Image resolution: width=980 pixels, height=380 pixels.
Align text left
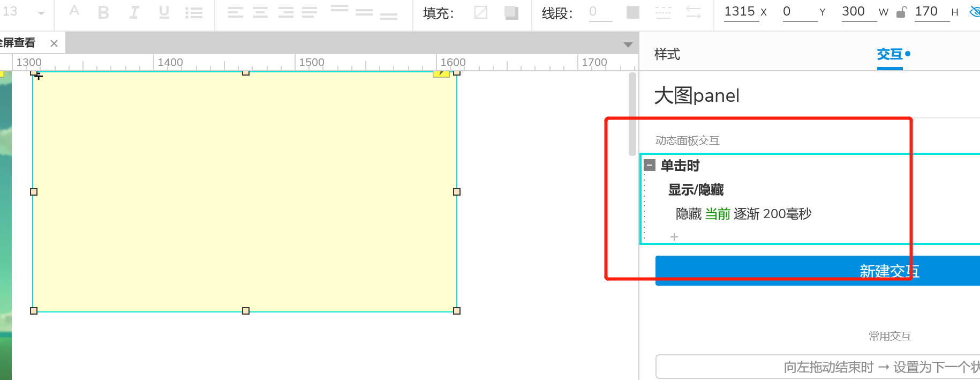coord(235,12)
